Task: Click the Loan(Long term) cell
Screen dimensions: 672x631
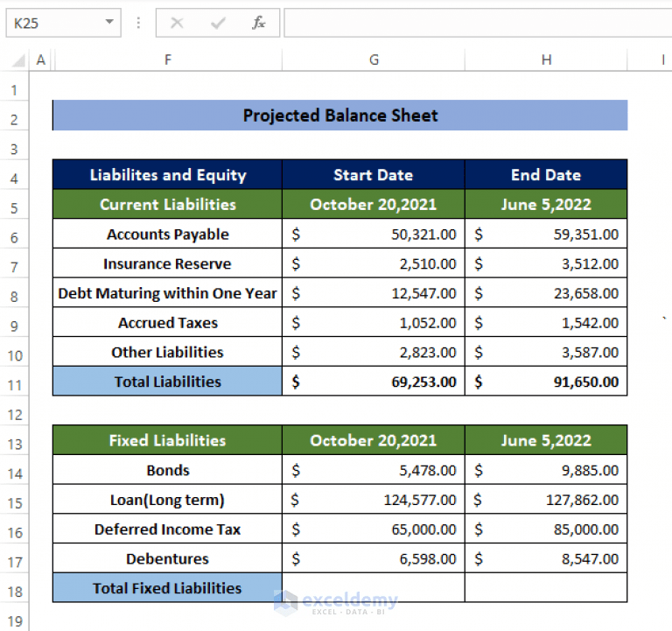Action: point(168,500)
